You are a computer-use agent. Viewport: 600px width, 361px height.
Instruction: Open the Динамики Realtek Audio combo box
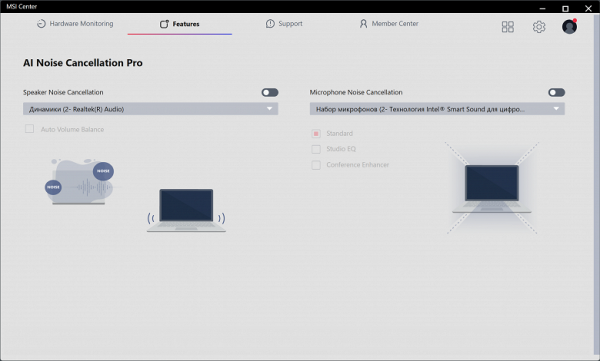[150, 109]
